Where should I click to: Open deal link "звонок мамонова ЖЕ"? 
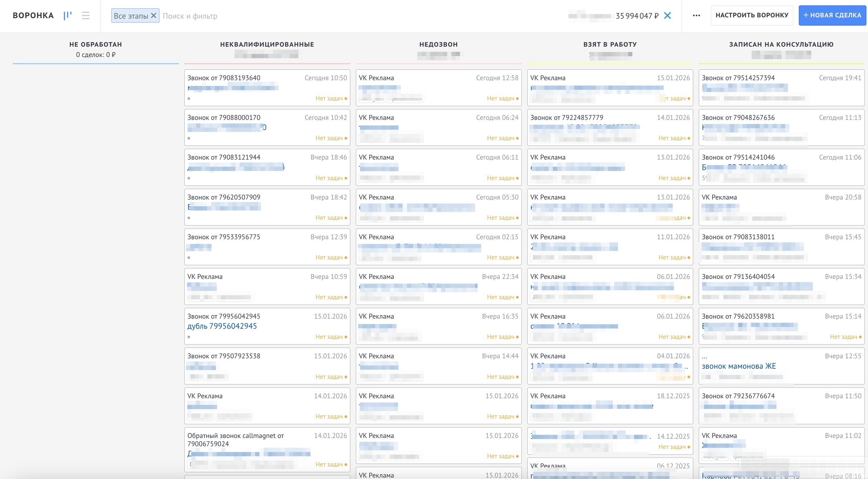point(738,366)
